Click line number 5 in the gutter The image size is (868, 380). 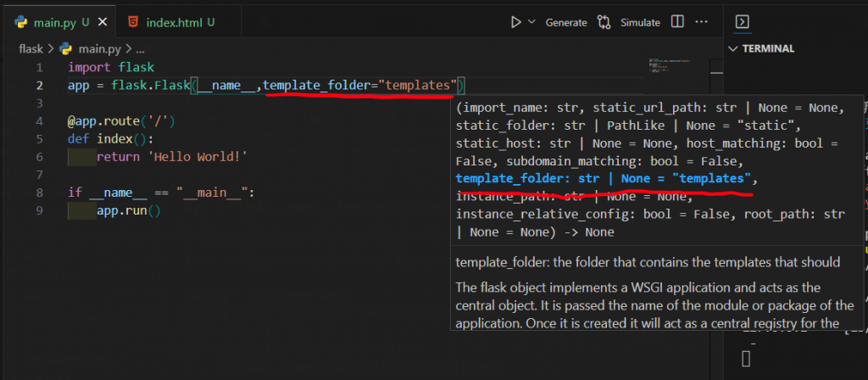point(40,139)
